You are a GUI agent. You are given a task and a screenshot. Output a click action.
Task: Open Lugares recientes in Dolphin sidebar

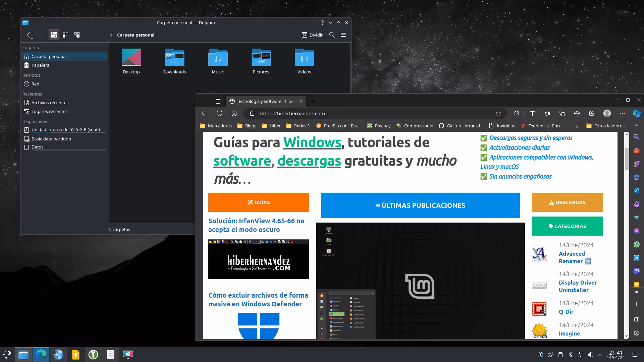(x=64, y=111)
